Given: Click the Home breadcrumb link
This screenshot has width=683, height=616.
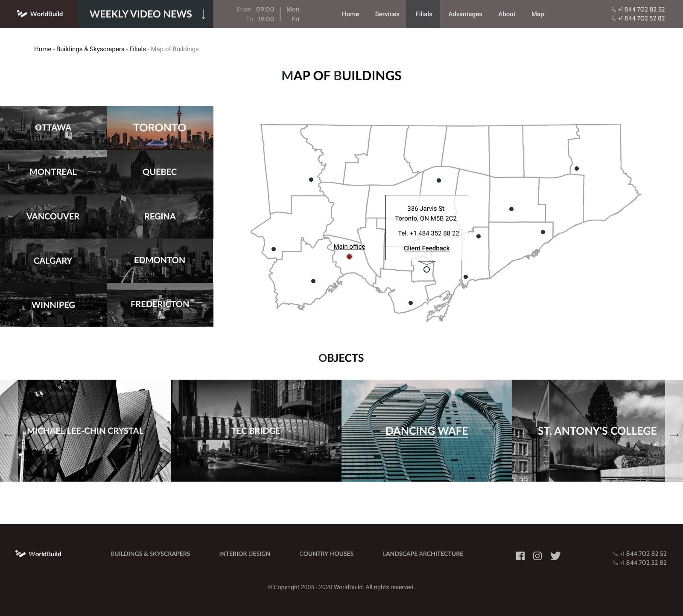Looking at the screenshot, I should tap(43, 49).
